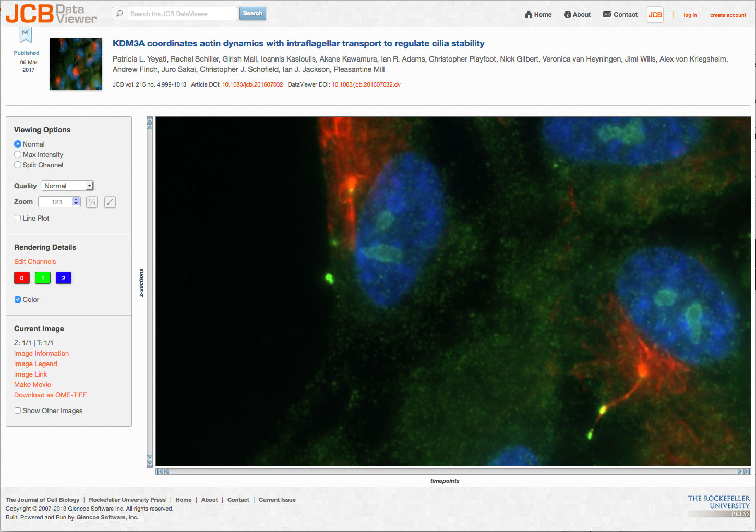
Task: Enable the Line Plot checkbox
Action: [x=18, y=218]
